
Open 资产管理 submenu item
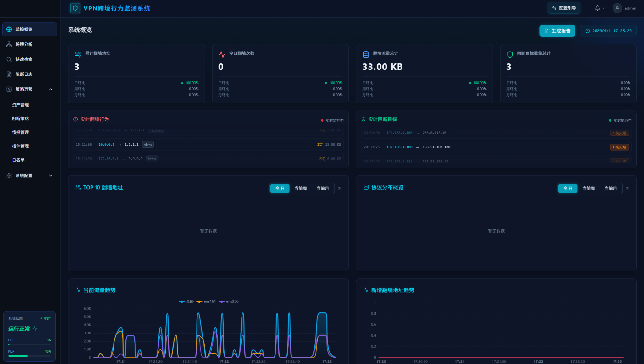coord(20,105)
